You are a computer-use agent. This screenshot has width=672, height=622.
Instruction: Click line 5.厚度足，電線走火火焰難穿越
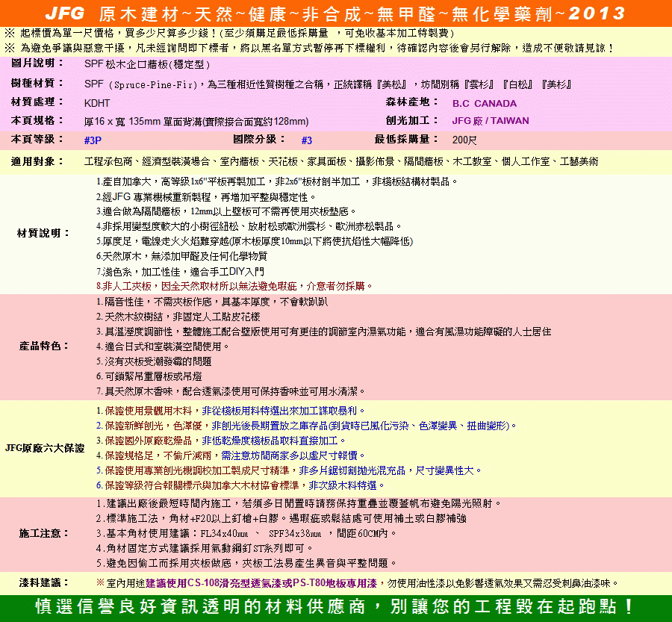click(x=255, y=241)
